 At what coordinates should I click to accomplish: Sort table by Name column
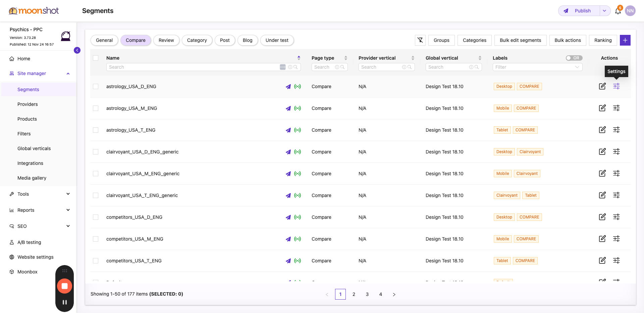299,58
